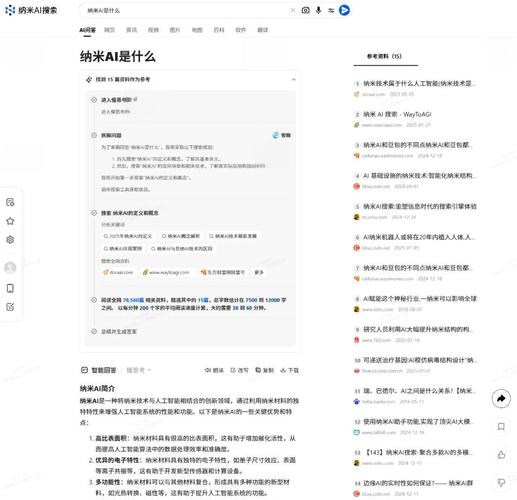Switch to the 网页 tab
This screenshot has height=500, width=517.
(109, 30)
